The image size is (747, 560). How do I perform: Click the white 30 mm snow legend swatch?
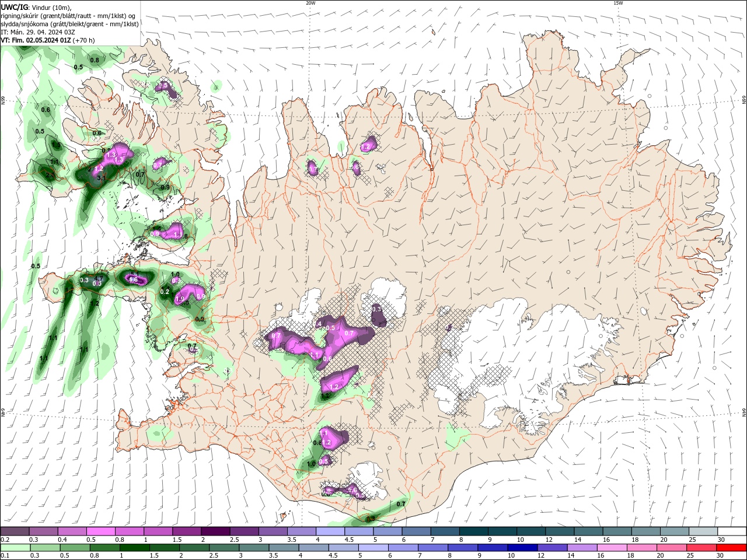click(731, 531)
